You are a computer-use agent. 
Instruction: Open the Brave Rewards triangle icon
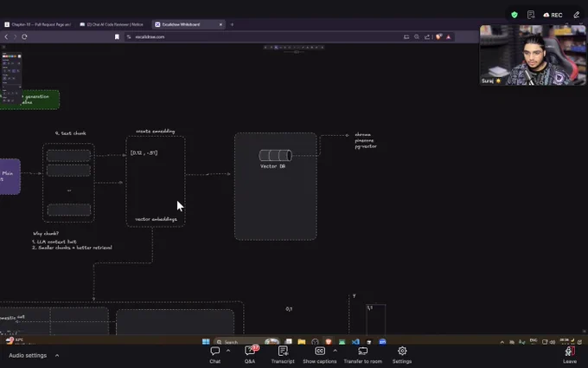click(x=449, y=36)
